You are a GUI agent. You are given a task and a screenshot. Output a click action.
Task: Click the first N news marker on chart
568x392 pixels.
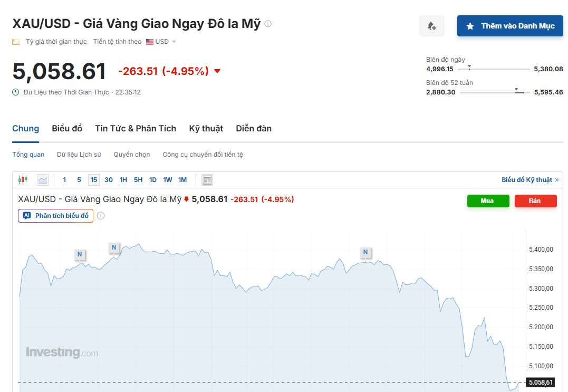80,254
